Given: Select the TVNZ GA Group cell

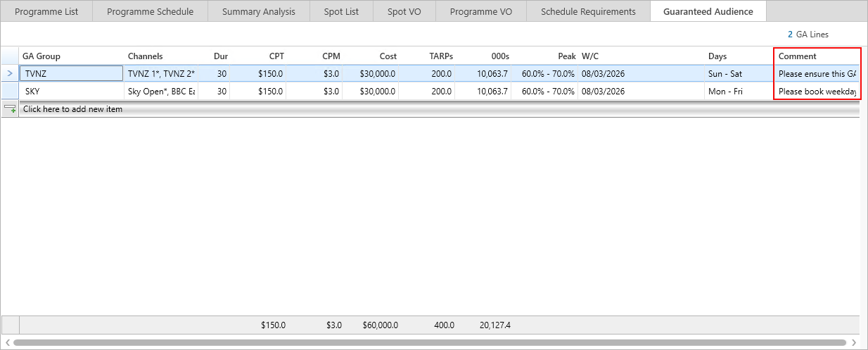Looking at the screenshot, I should 72,73.
